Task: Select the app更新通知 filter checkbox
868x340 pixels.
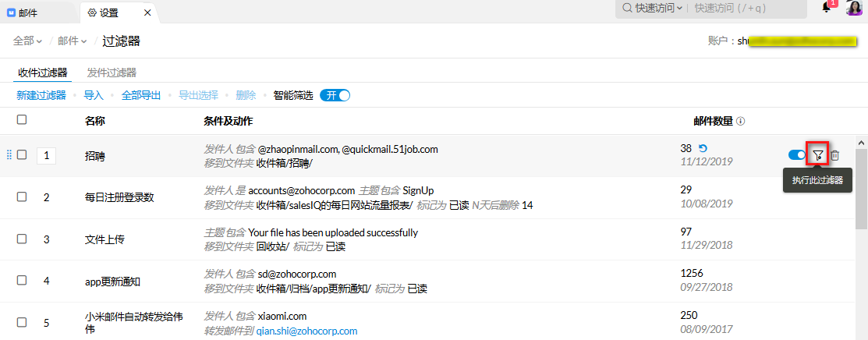Action: coord(22,280)
